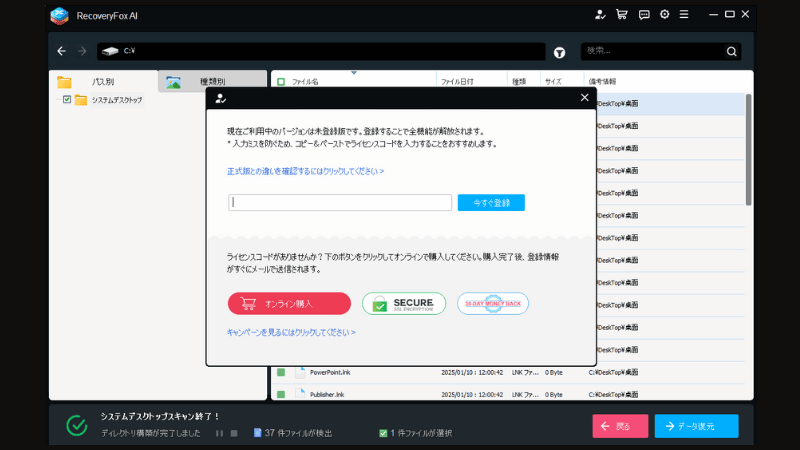Click the オンライン購入 button

pyautogui.click(x=289, y=304)
